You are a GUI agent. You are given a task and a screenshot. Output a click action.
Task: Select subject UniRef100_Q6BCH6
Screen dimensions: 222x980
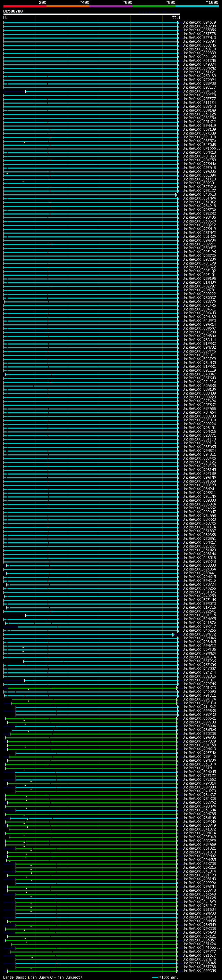click(199, 45)
